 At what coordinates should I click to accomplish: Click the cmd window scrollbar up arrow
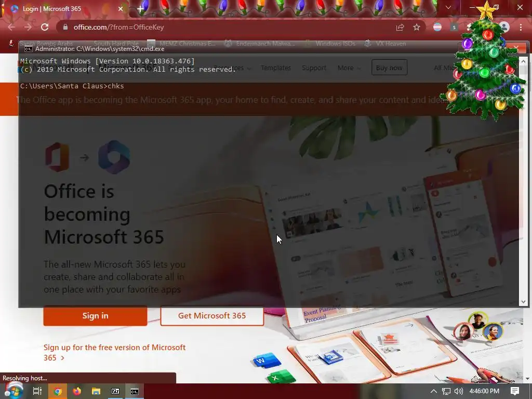(523, 61)
